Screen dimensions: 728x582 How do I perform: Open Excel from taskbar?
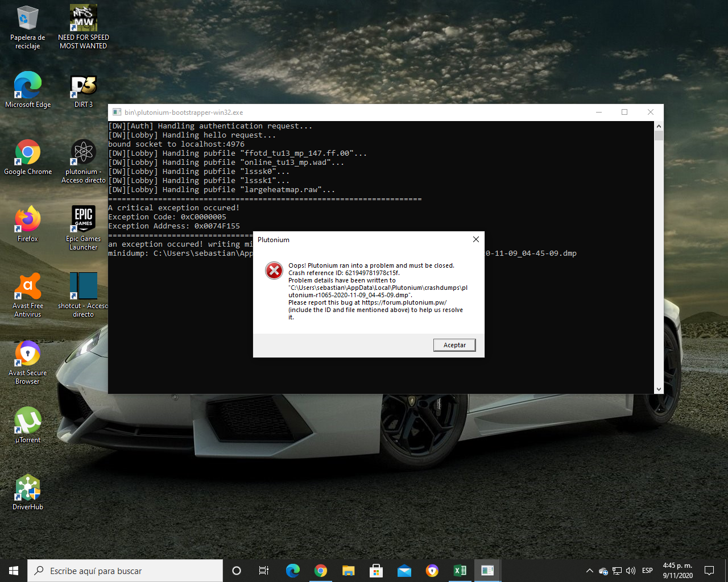[460, 571]
